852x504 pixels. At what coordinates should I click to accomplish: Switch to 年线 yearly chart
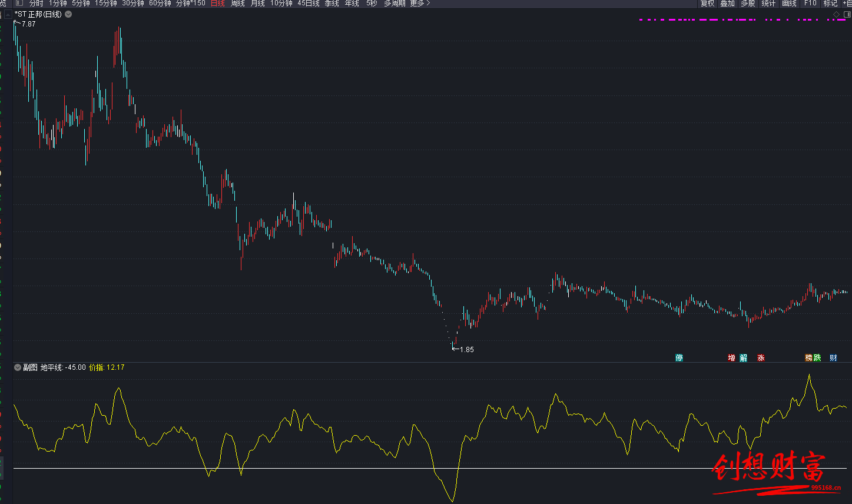(x=352, y=4)
